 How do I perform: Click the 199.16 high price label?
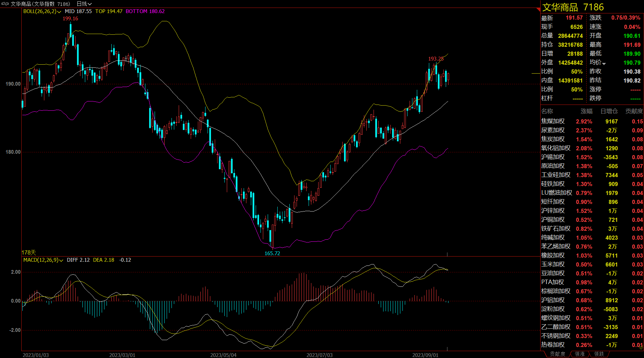coord(70,19)
